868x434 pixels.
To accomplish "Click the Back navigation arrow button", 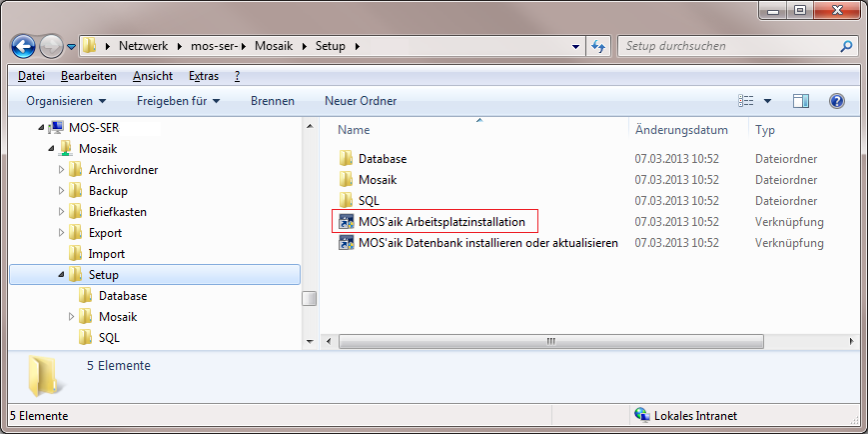I will (24, 46).
